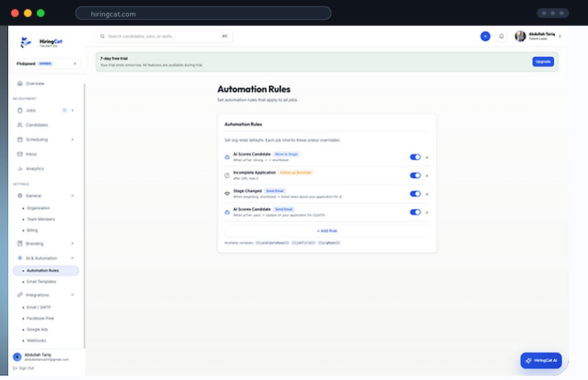Click the Jobs clipboard icon
This screenshot has width=588, height=380.
tap(20, 111)
